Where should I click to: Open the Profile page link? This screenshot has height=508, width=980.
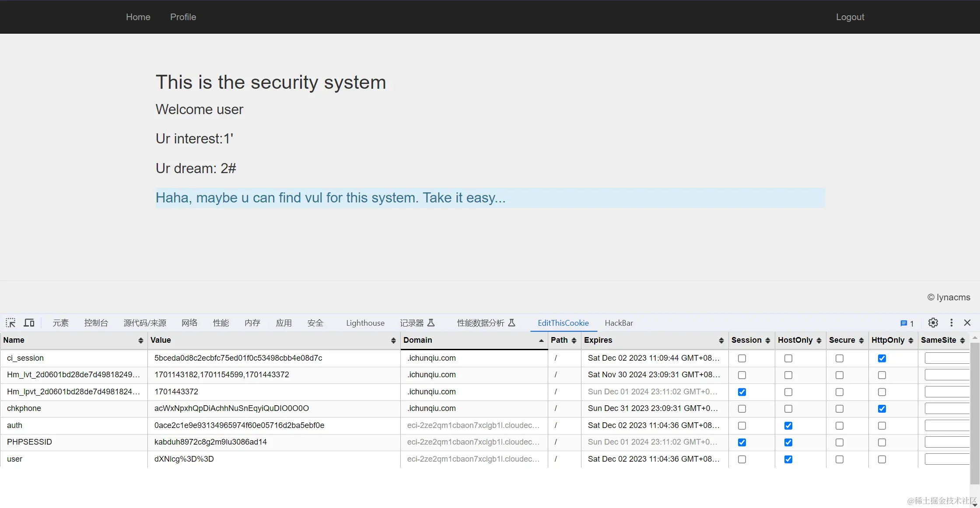coord(183,17)
